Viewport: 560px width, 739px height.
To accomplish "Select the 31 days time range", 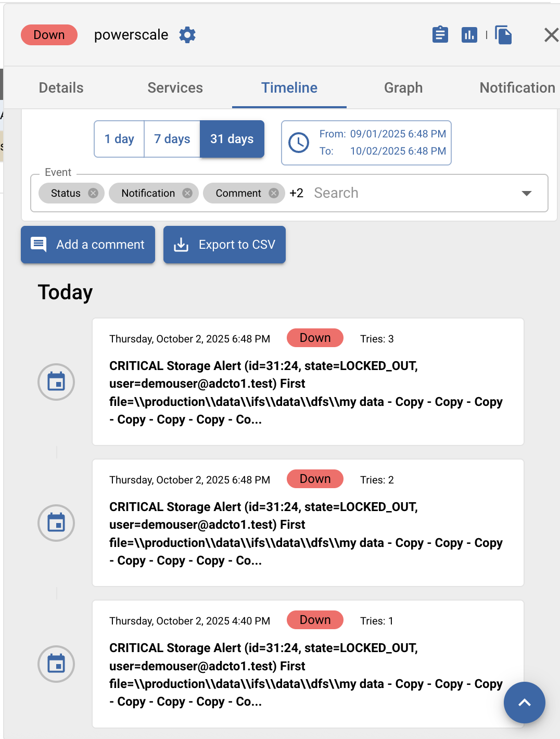I will click(x=232, y=139).
